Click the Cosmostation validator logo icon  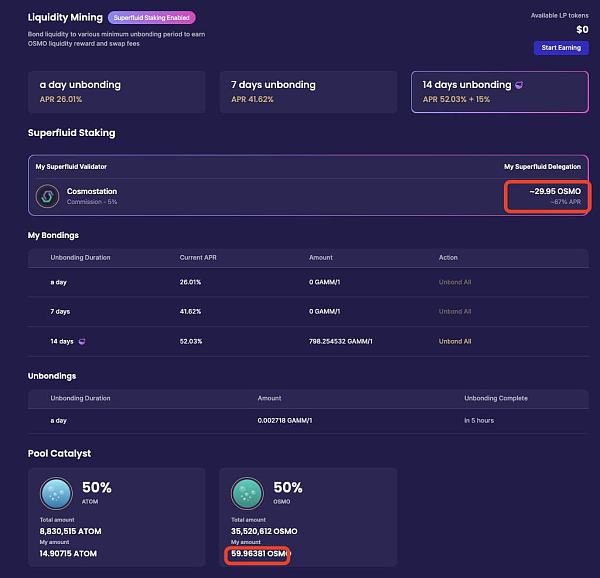coord(47,196)
